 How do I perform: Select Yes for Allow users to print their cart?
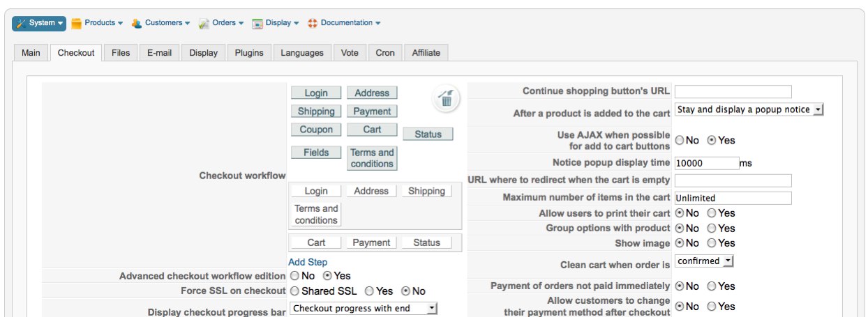click(x=712, y=213)
